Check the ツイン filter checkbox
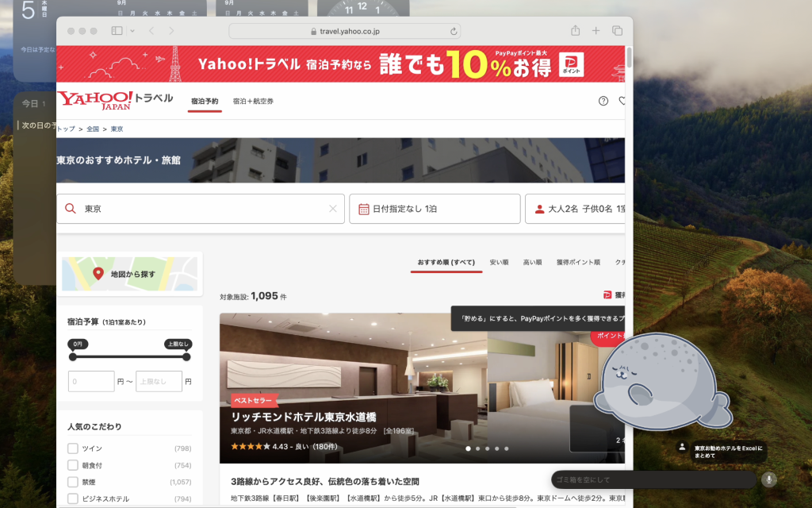 click(x=73, y=448)
